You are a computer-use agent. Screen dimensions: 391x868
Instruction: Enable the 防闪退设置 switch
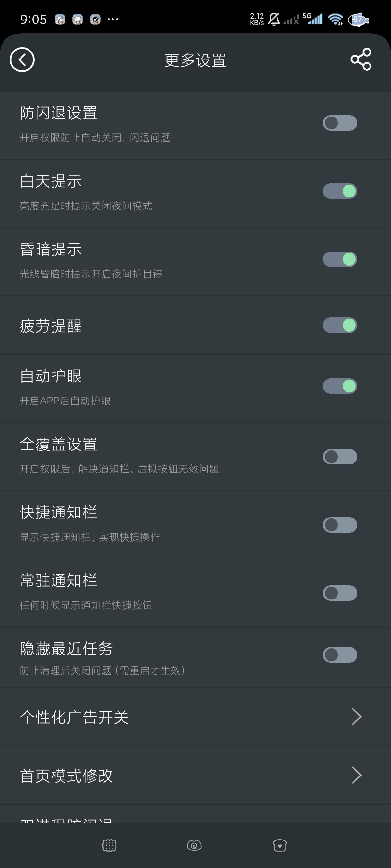point(340,123)
